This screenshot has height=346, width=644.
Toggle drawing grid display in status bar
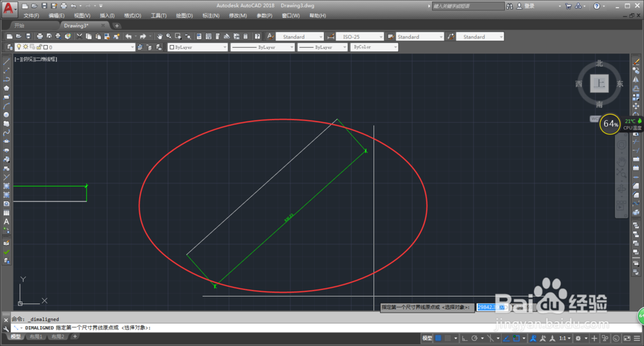[x=438, y=338]
